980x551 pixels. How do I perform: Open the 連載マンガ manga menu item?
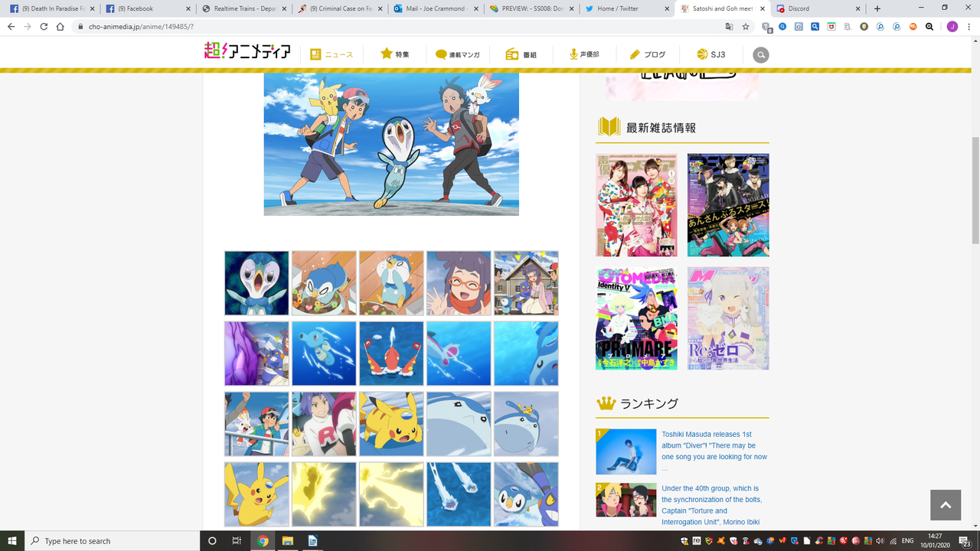(x=458, y=55)
